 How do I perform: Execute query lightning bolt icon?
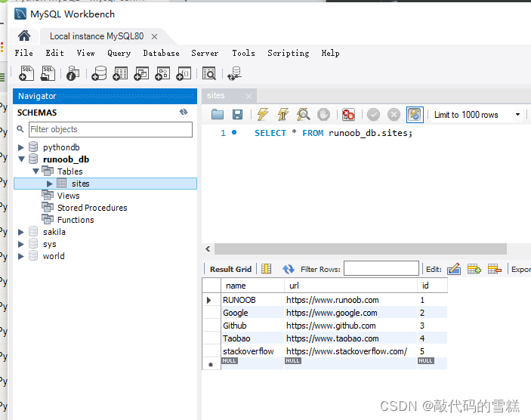pos(262,115)
